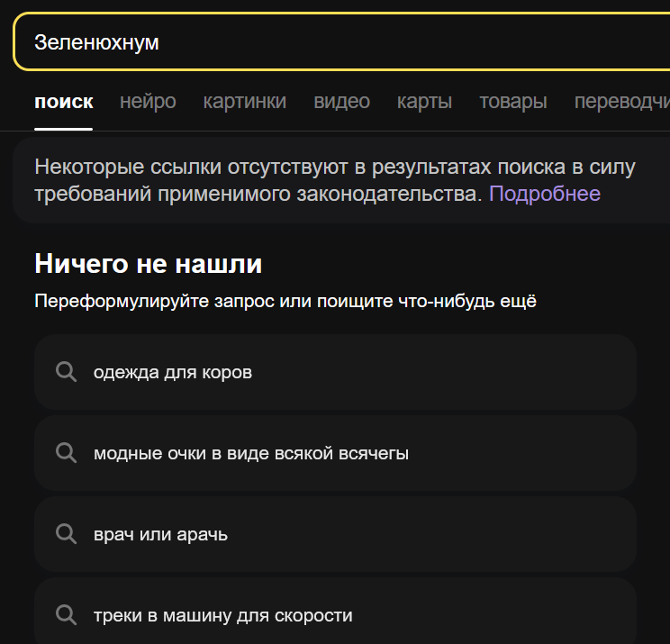Image resolution: width=670 pixels, height=644 pixels.
Task: Pick the "врач или арачь" suggestion
Action: tap(160, 534)
